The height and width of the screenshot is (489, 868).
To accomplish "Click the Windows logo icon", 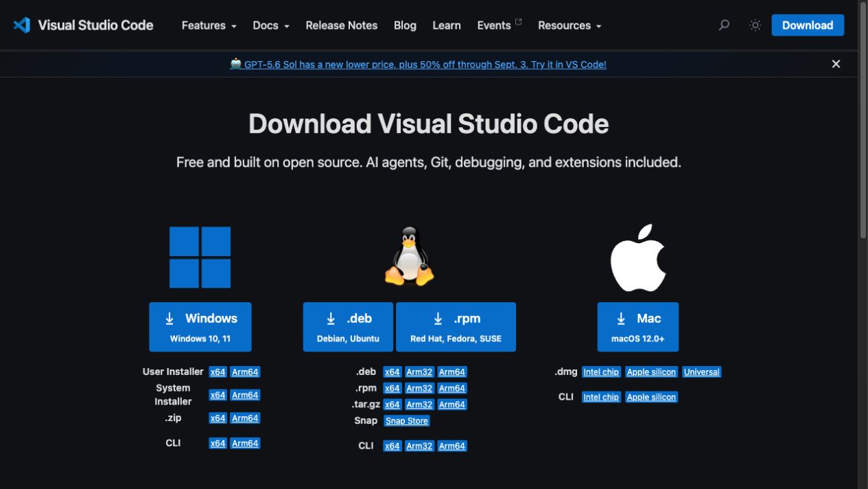I will click(x=200, y=258).
